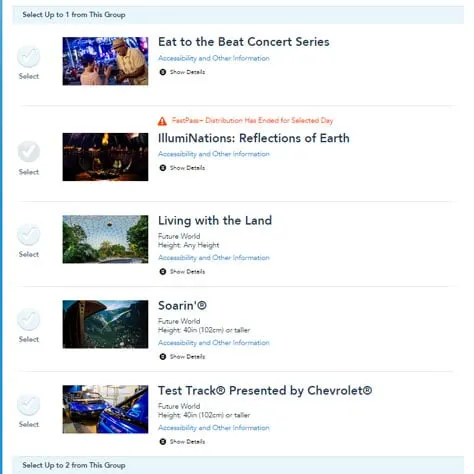Click Test Track height 40in or taller text
Image resolution: width=474 pixels, height=474 pixels.
pyautogui.click(x=204, y=415)
